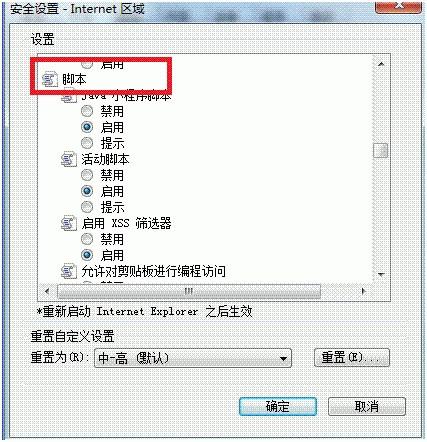Confirm with the 确定 button

(278, 406)
